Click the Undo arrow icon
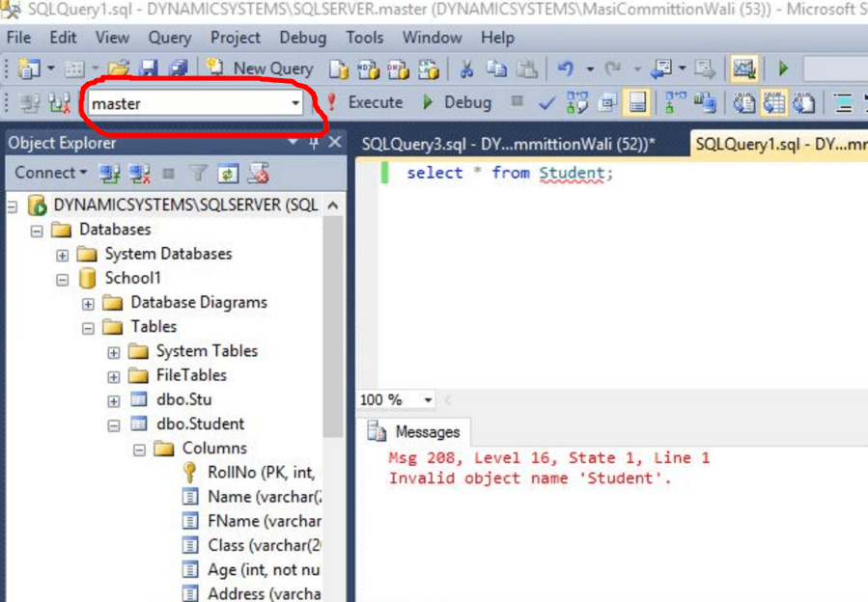 pyautogui.click(x=566, y=68)
